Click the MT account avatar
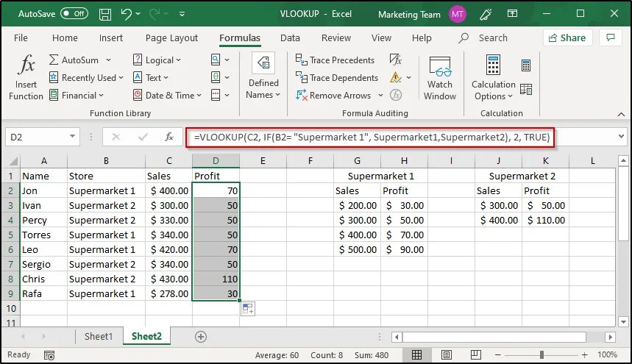The height and width of the screenshot is (364, 632). click(457, 14)
